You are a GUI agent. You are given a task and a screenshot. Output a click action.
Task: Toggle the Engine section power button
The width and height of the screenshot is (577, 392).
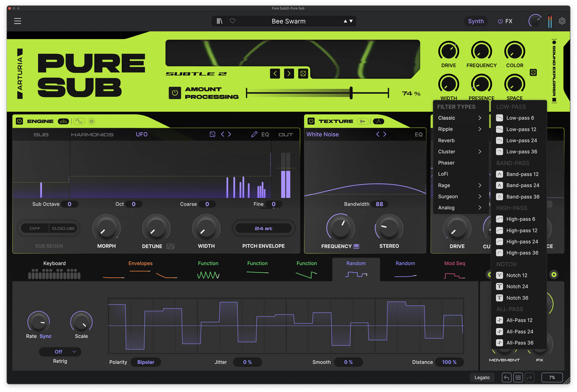(x=19, y=121)
